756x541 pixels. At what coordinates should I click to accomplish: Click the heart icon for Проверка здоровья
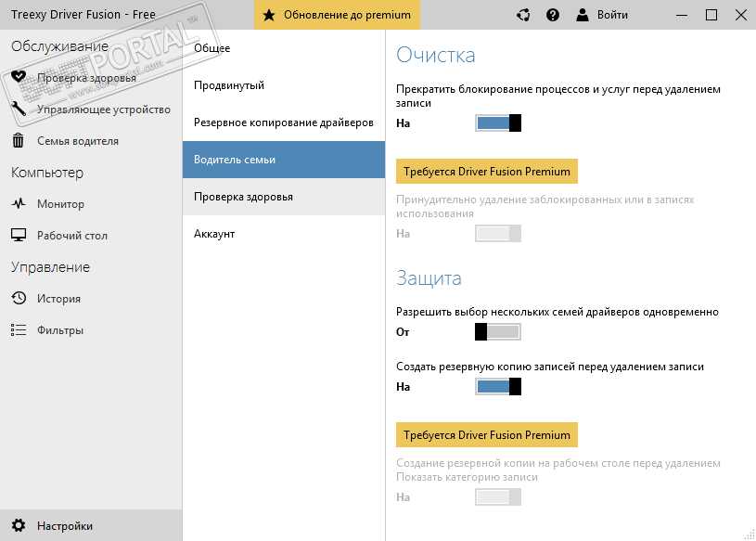point(19,78)
